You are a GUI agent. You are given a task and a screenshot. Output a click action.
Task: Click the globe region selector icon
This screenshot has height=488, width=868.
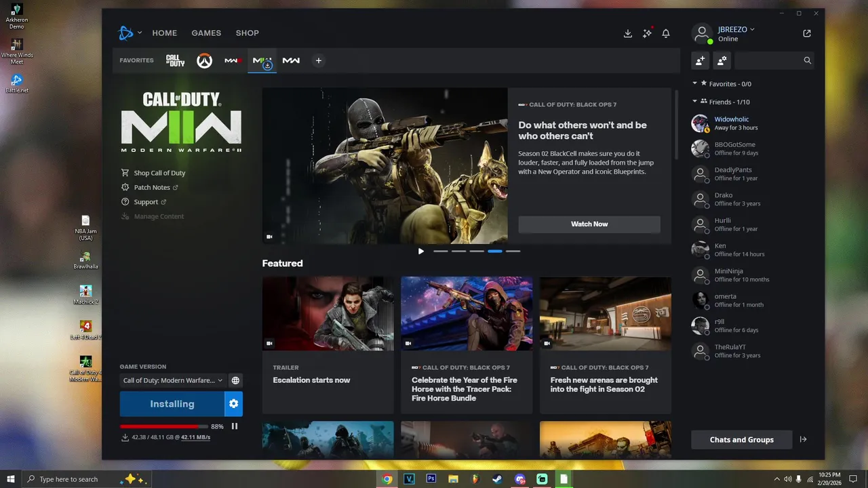pos(235,381)
